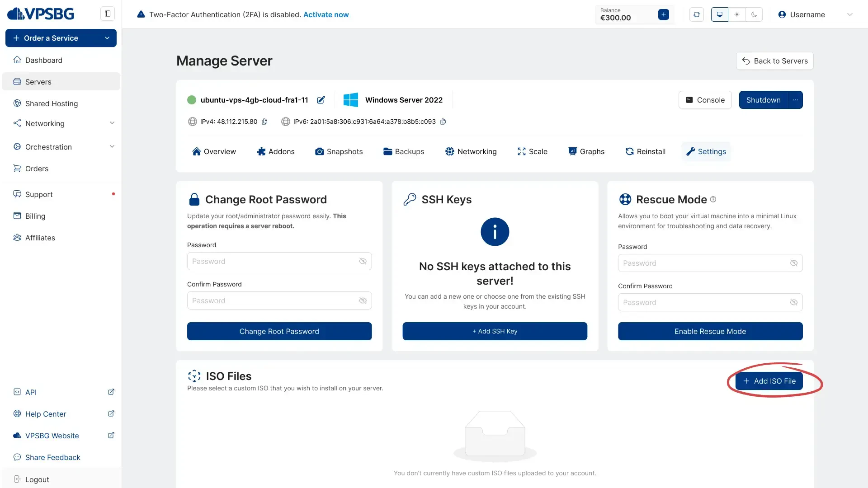Click the refresh icon in top bar
Screen dimensions: 868x488
click(697, 14)
